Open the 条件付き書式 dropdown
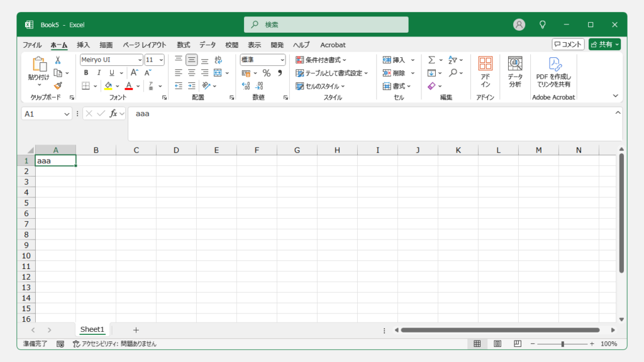644x362 pixels. pyautogui.click(x=321, y=60)
